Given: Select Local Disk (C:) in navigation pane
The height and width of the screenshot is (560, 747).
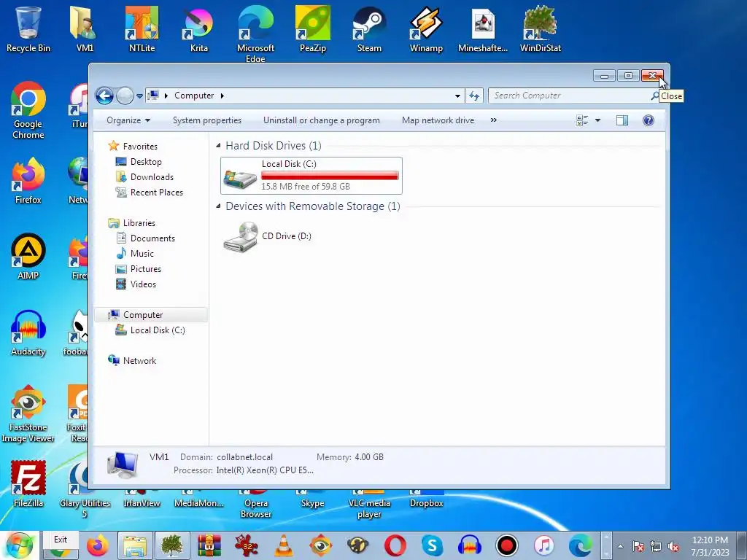Looking at the screenshot, I should 158,330.
